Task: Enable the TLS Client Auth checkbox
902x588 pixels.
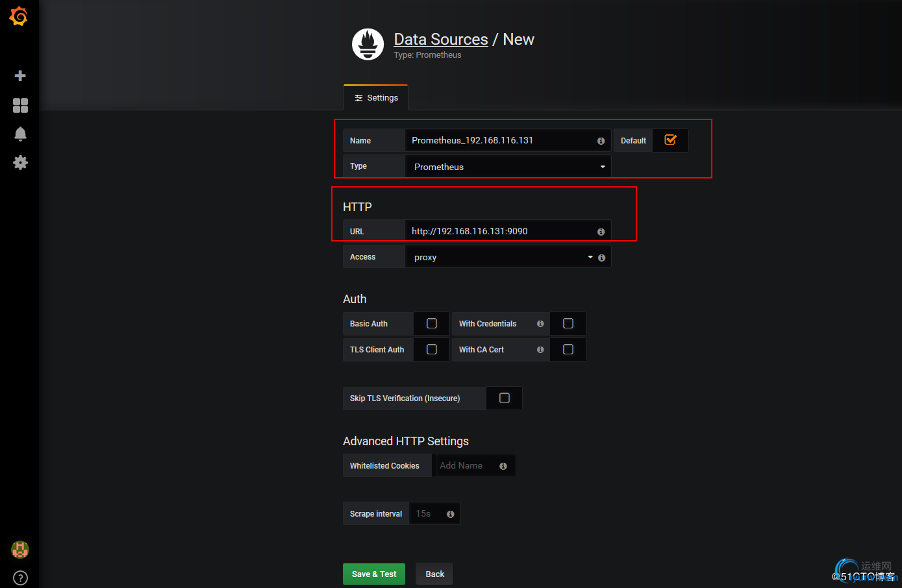Action: (x=432, y=349)
